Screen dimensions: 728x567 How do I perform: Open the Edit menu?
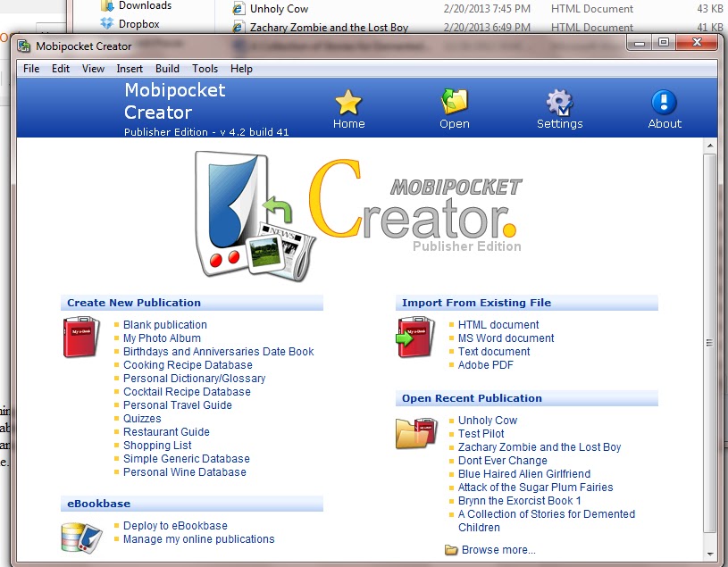[61, 69]
